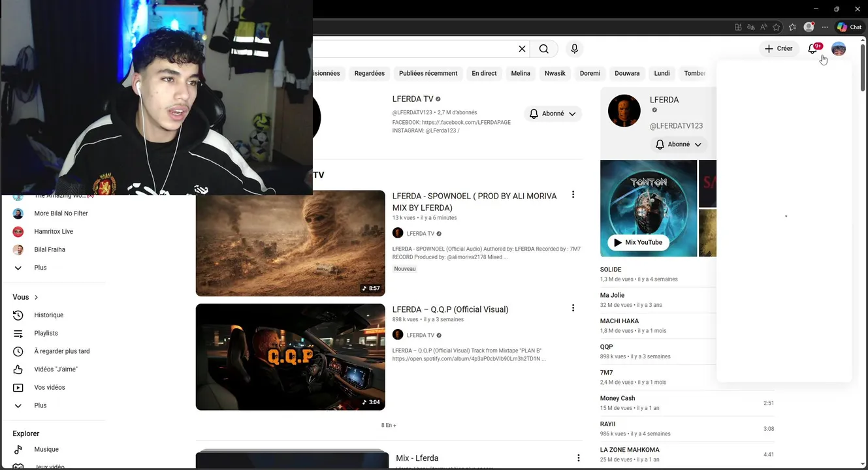The image size is (868, 470).
Task: Open options menu for Mix - Lferda
Action: pos(578,458)
